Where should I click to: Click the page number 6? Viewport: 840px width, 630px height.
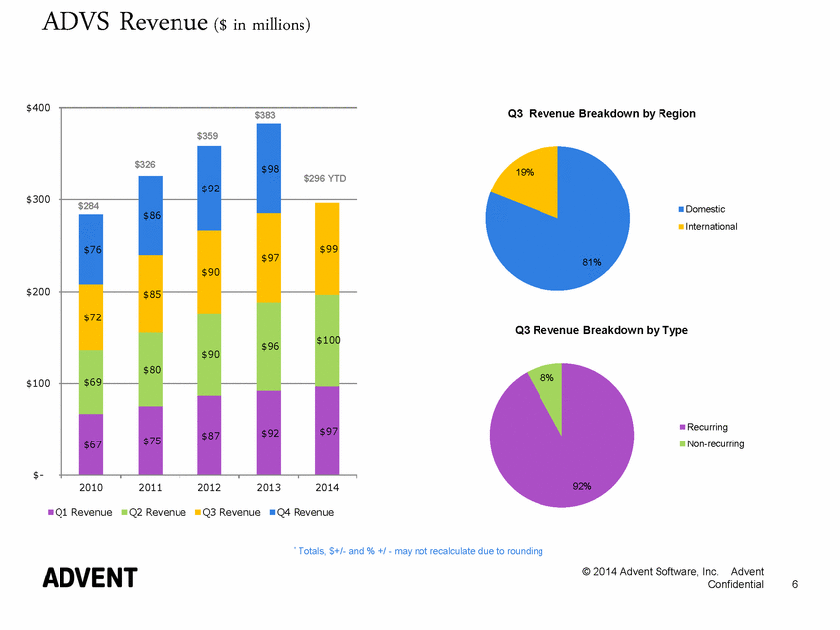795,585
